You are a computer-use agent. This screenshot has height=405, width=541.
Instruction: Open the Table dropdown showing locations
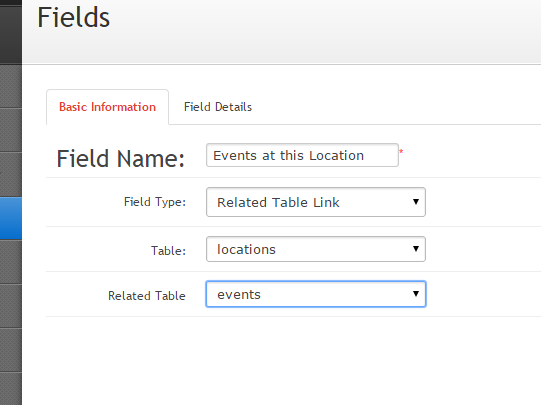pyautogui.click(x=316, y=249)
